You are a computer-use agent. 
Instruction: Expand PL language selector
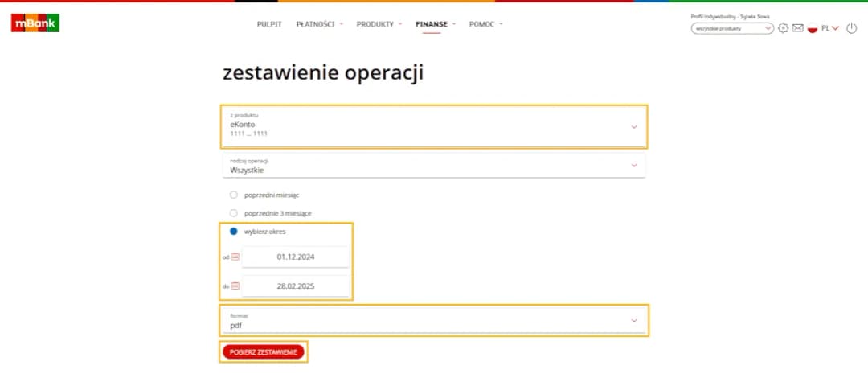click(830, 28)
